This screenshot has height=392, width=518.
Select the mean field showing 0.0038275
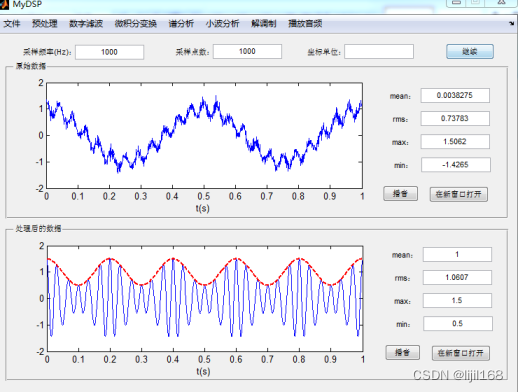click(455, 96)
